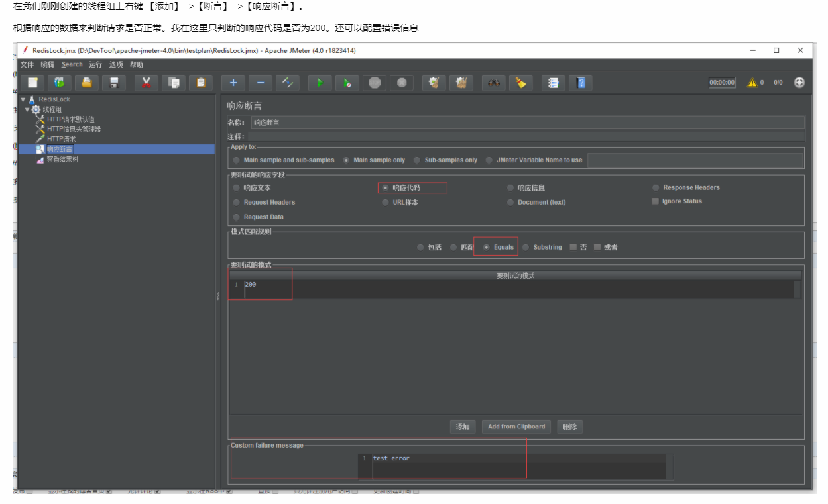
Task: Select HTTP请求默认值 tree item
Action: [71, 119]
